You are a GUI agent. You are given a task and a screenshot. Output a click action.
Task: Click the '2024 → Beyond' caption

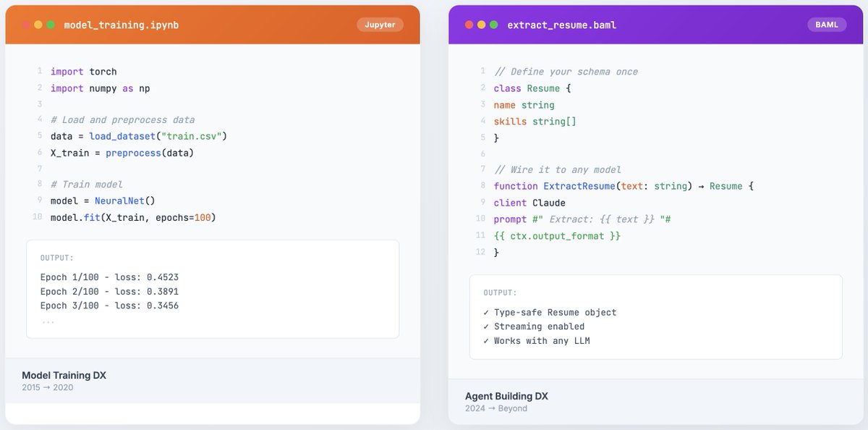(x=496, y=408)
